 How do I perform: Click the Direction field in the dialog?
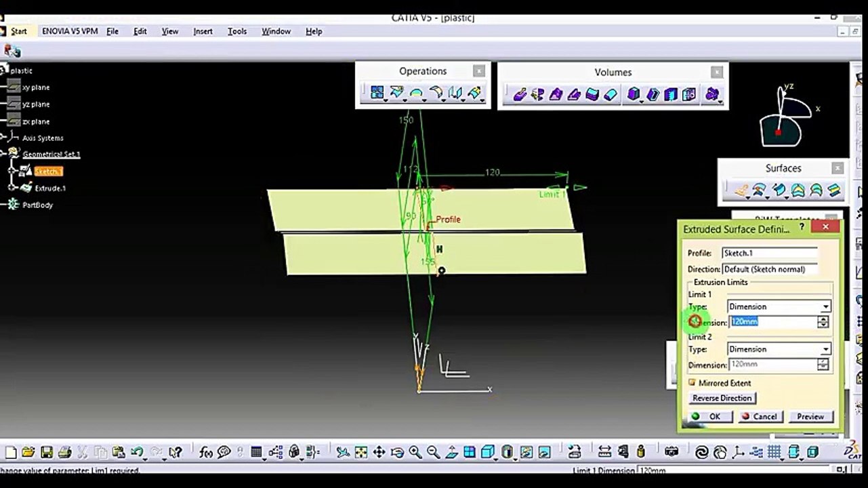(770, 270)
